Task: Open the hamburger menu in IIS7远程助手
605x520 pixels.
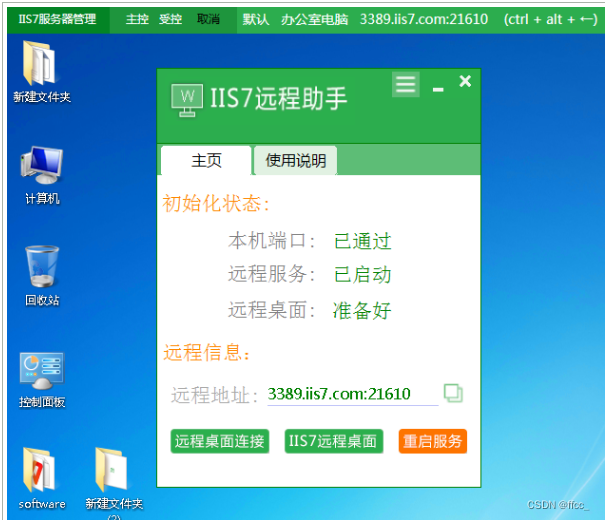Action: point(406,84)
